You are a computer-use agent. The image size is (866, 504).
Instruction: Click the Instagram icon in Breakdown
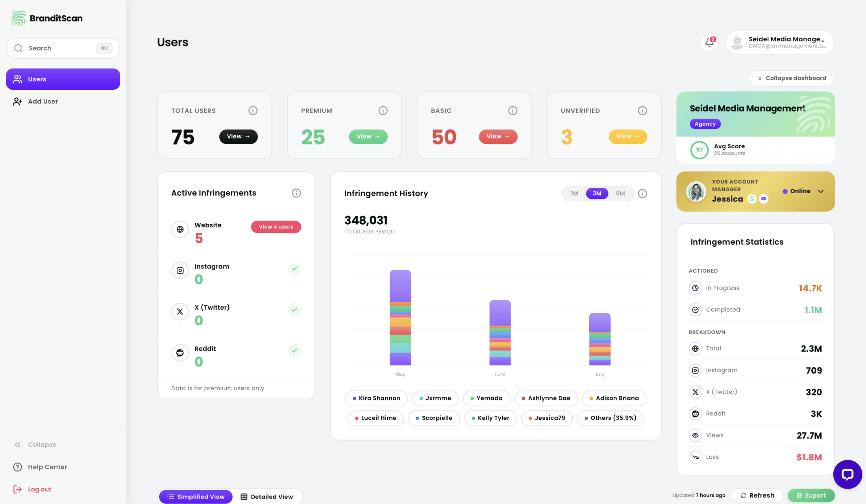click(x=695, y=370)
